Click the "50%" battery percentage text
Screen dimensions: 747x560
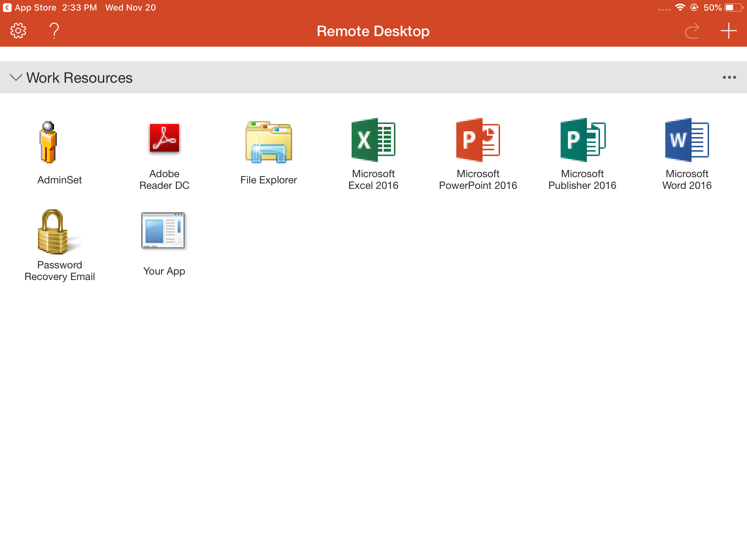(712, 8)
